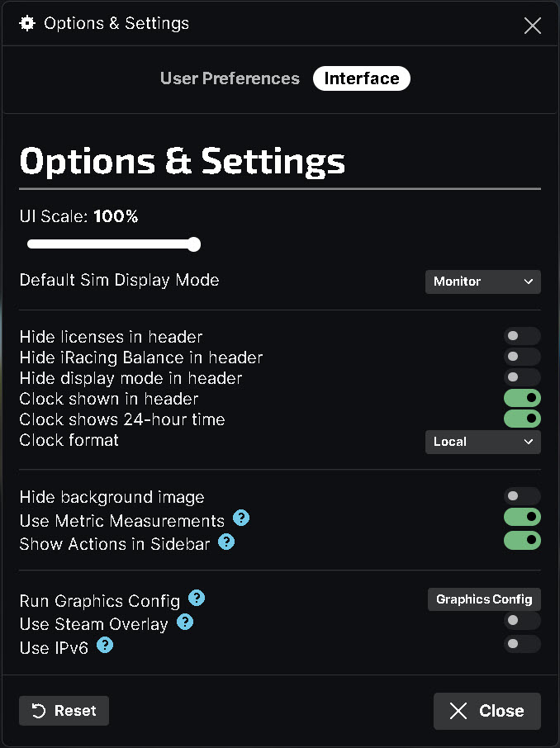Open the help tooltip for Run Graphics Config

click(197, 598)
